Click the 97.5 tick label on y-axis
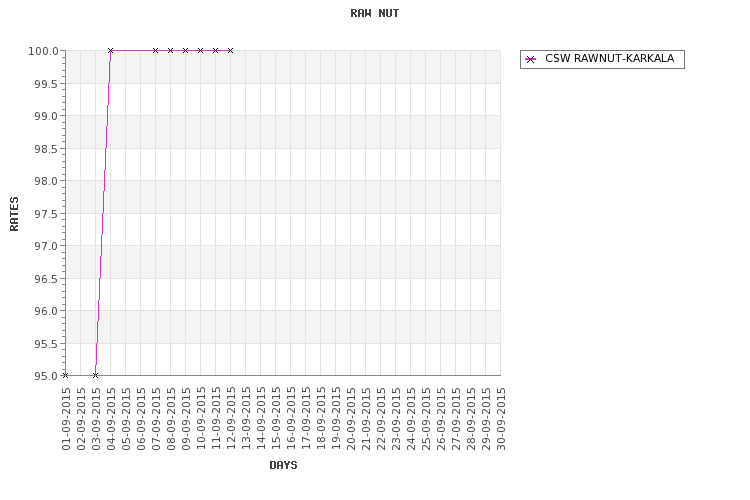The height and width of the screenshot is (500, 750). pyautogui.click(x=46, y=214)
